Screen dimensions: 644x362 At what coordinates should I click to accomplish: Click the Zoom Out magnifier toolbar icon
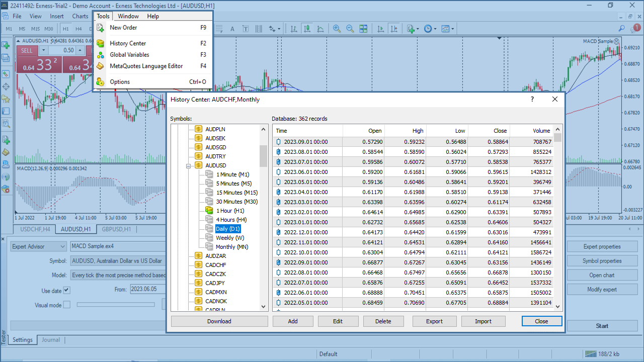(x=350, y=29)
